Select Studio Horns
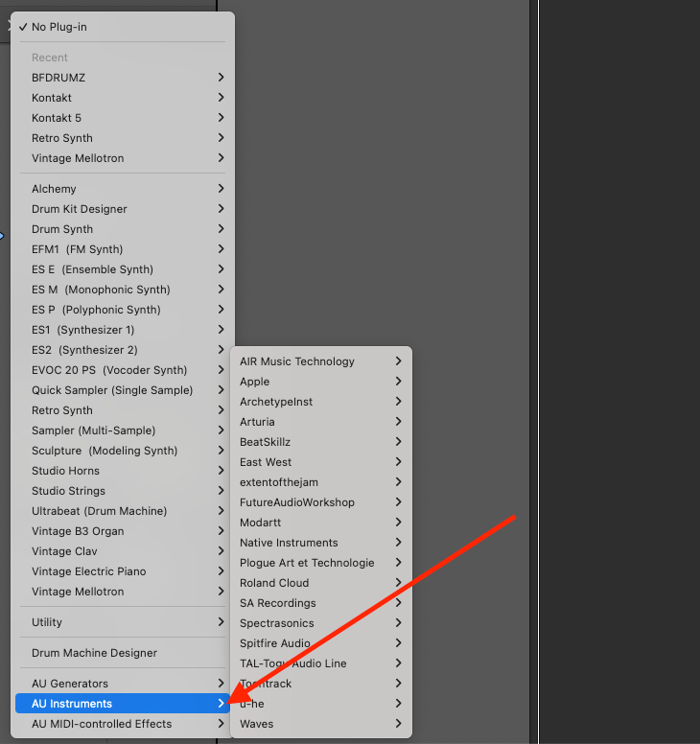 click(123, 471)
